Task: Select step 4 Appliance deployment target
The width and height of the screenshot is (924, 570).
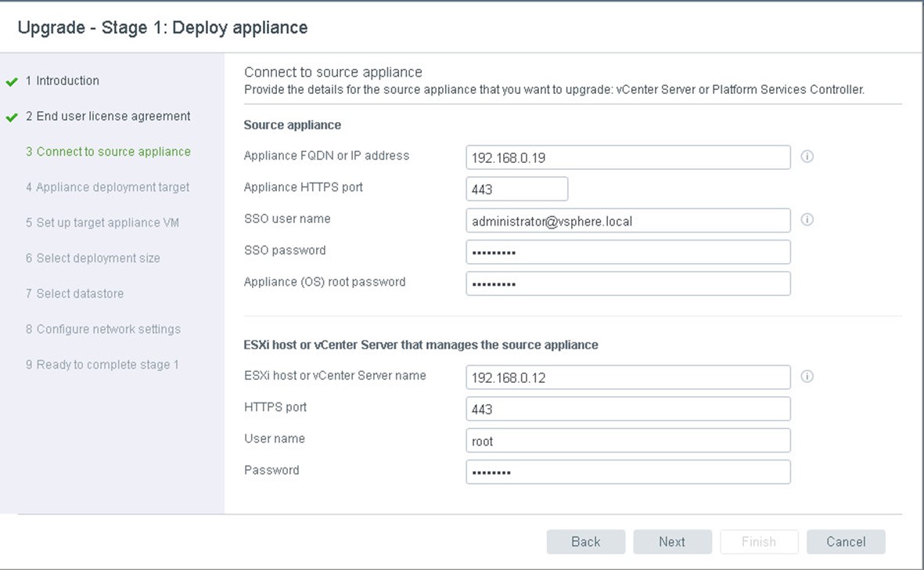Action: point(107,187)
